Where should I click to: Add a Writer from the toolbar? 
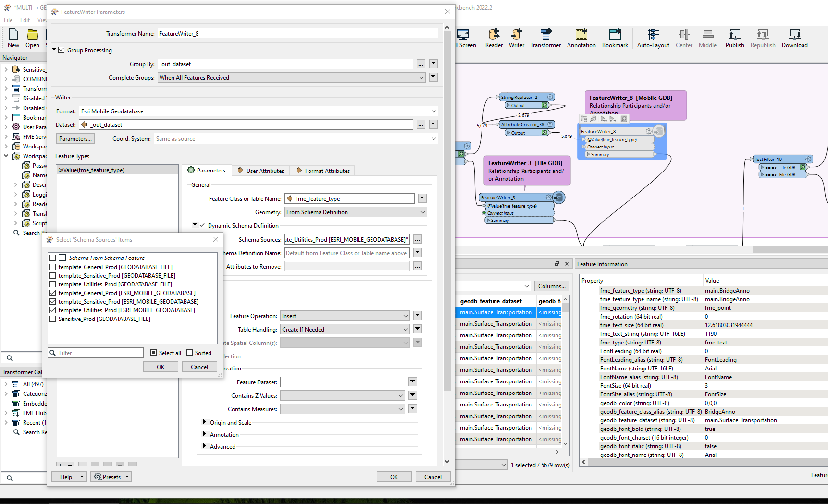(x=517, y=38)
